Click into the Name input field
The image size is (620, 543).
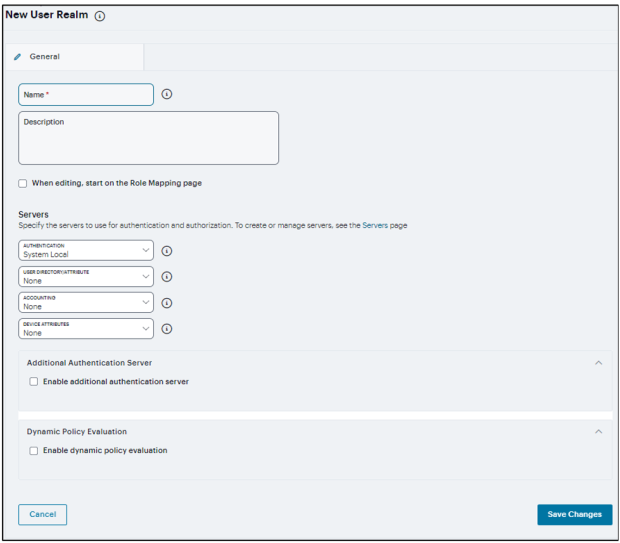click(86, 94)
